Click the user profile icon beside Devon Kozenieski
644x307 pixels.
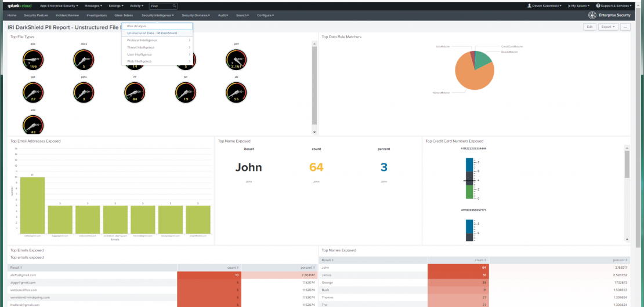[529, 6]
